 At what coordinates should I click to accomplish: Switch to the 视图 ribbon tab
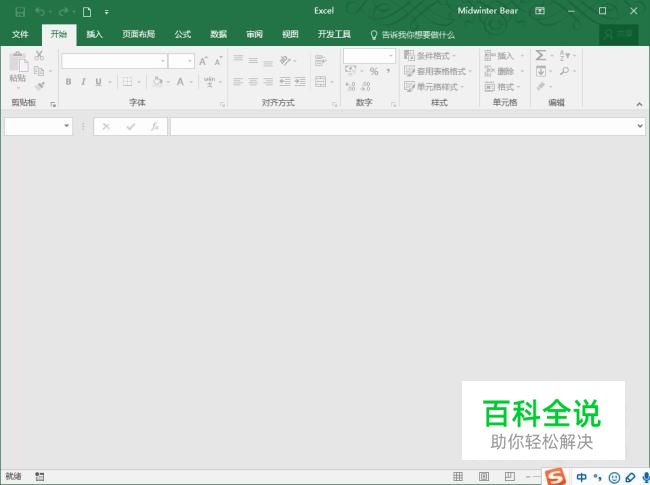(290, 34)
